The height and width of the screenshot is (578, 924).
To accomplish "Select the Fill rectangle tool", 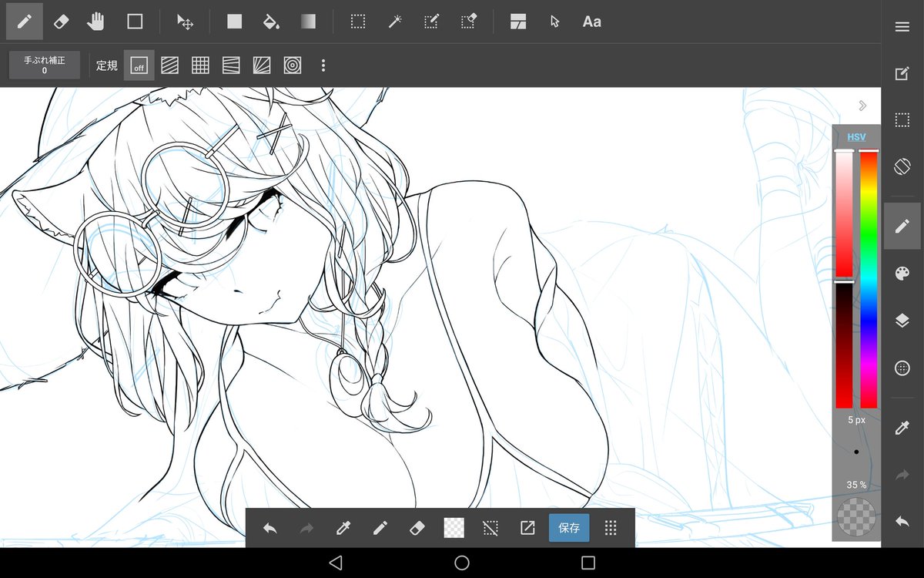I will pos(235,22).
